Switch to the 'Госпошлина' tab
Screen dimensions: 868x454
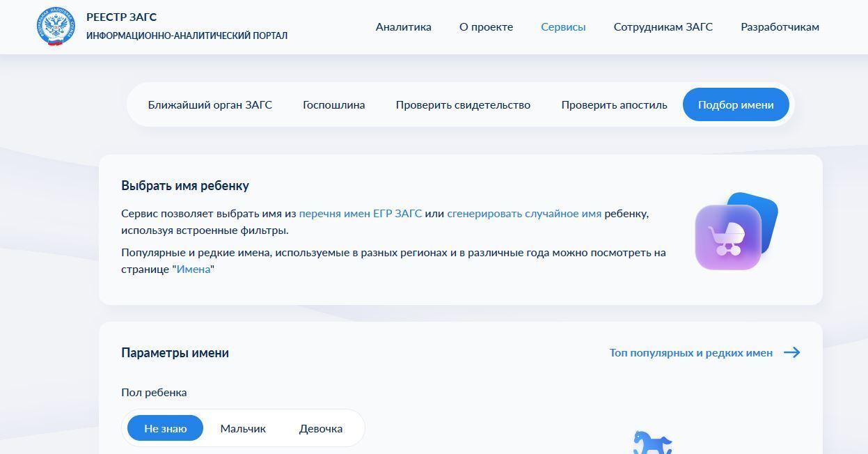(333, 105)
